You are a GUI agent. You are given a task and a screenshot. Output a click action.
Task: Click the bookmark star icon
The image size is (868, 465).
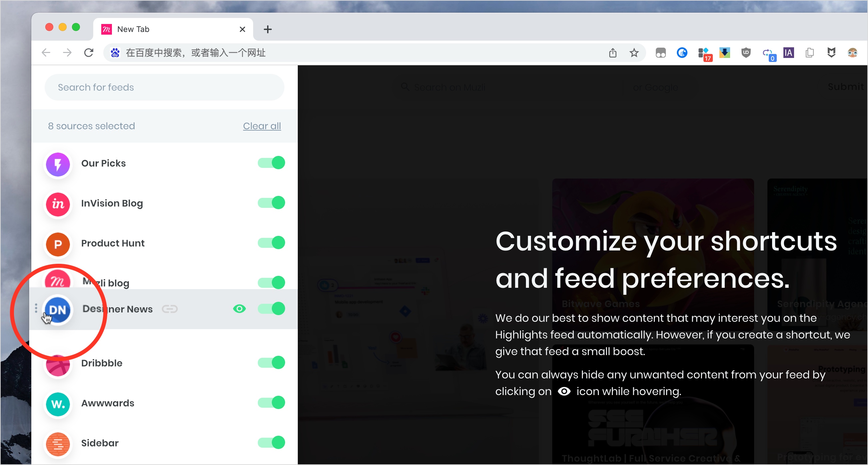coord(634,53)
